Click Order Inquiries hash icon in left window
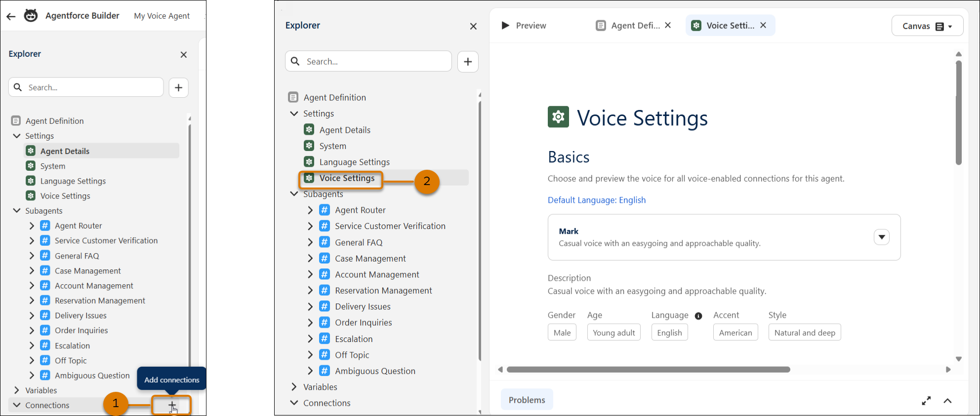This screenshot has height=416, width=980. (45, 330)
